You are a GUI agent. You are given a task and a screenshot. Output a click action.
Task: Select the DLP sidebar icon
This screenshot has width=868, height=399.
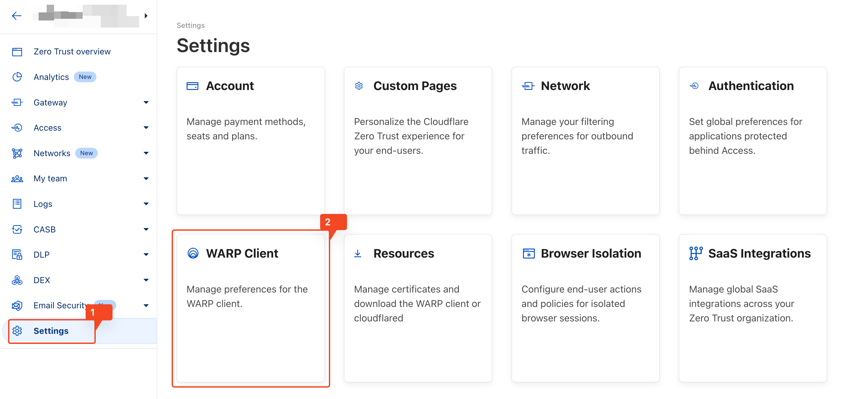pos(17,255)
